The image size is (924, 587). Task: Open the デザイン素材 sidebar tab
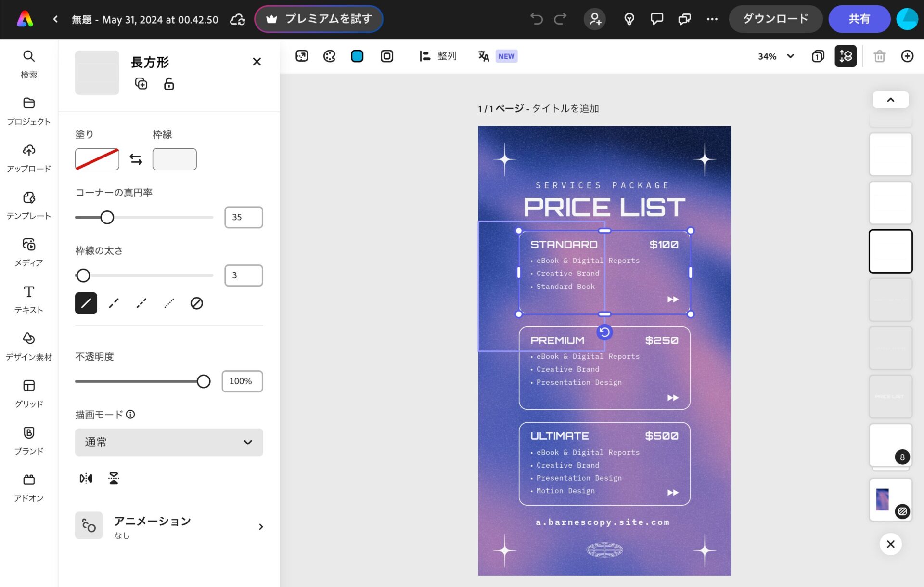(x=29, y=346)
